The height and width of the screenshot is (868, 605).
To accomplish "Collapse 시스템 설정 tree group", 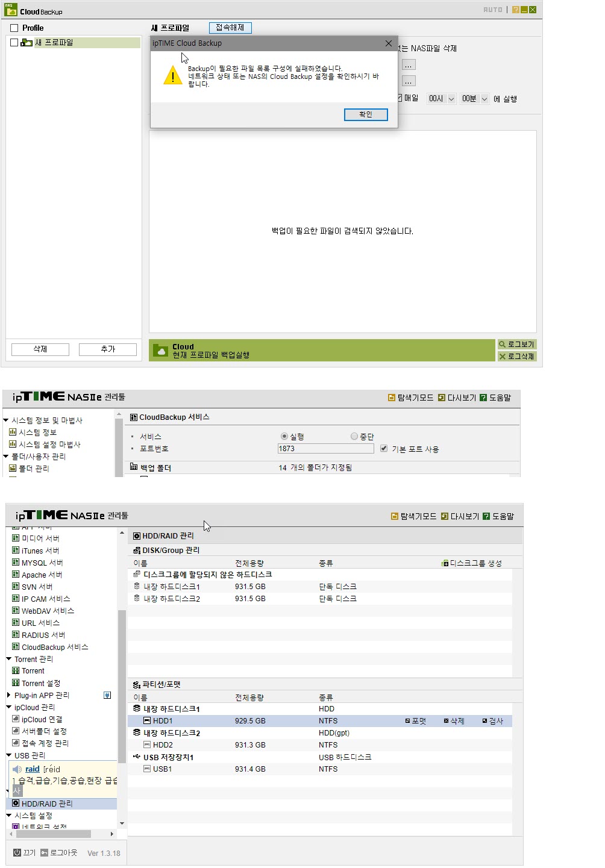I will tap(9, 816).
